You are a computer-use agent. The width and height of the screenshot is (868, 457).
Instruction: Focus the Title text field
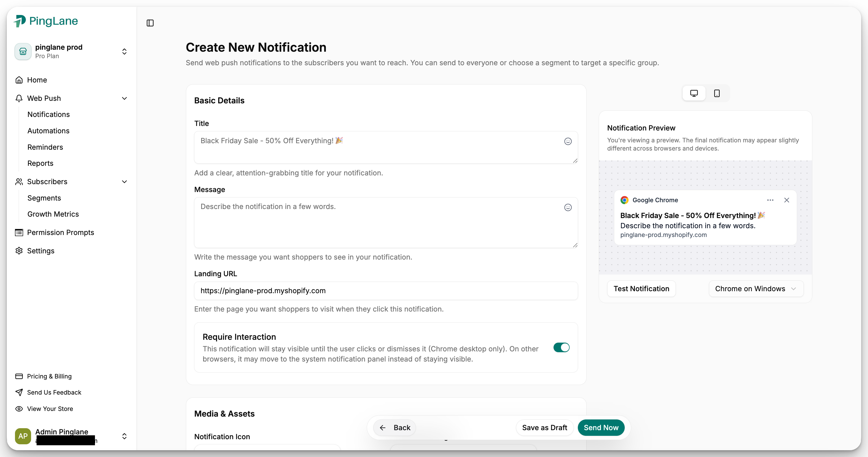[386, 147]
